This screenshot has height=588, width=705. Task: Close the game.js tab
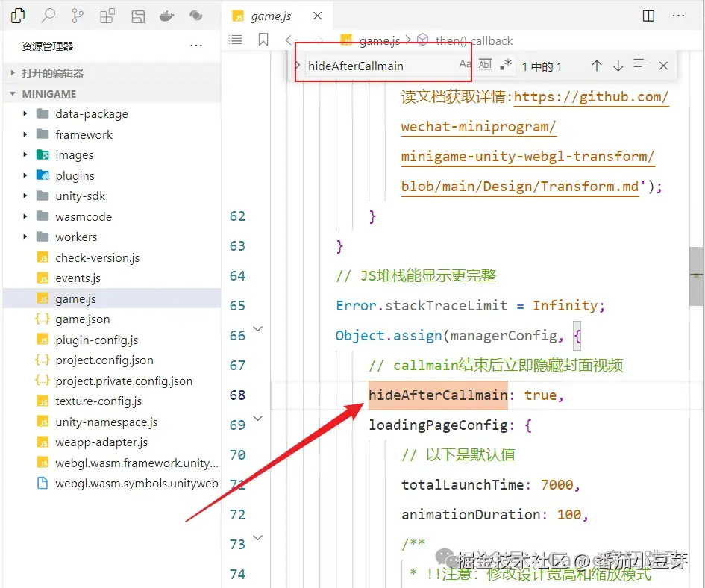(317, 16)
